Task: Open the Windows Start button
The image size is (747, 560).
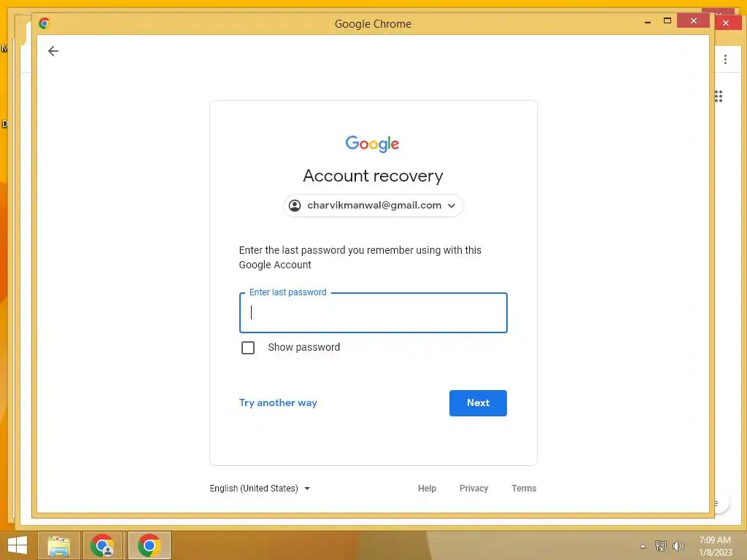Action: pos(18,545)
